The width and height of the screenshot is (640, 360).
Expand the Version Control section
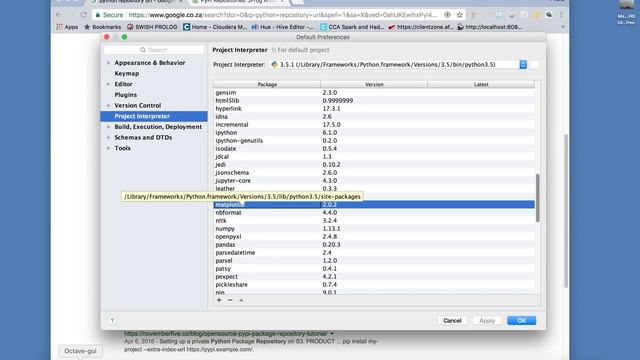[109, 105]
